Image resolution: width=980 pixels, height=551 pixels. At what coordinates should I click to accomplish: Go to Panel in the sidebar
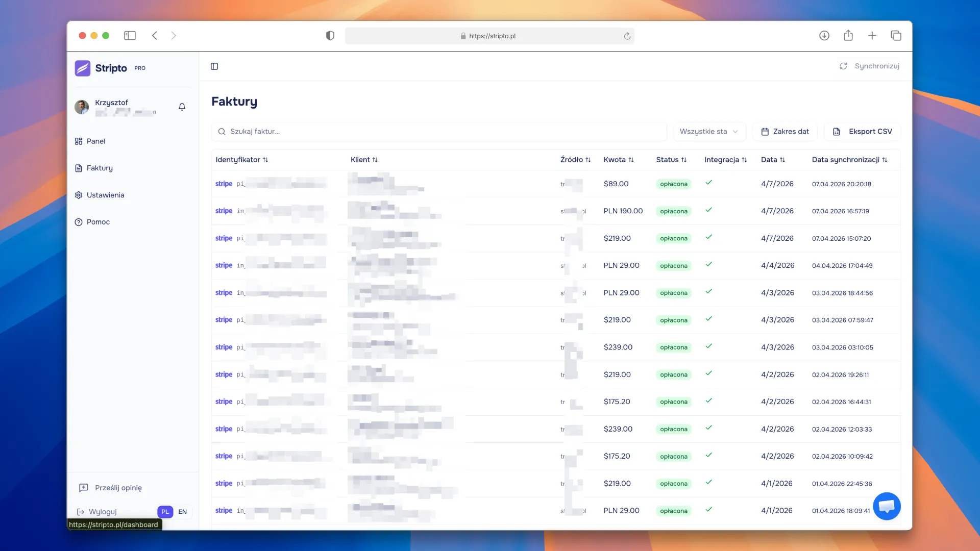coord(95,141)
